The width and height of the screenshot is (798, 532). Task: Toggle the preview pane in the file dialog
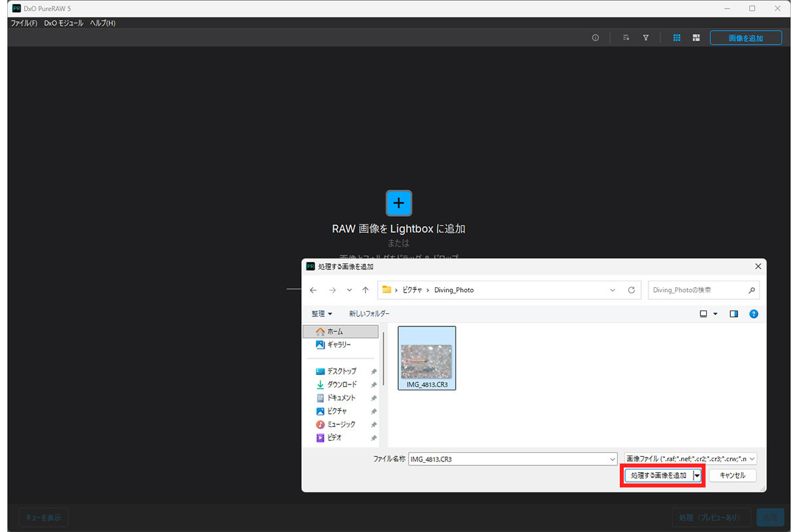[x=734, y=314]
